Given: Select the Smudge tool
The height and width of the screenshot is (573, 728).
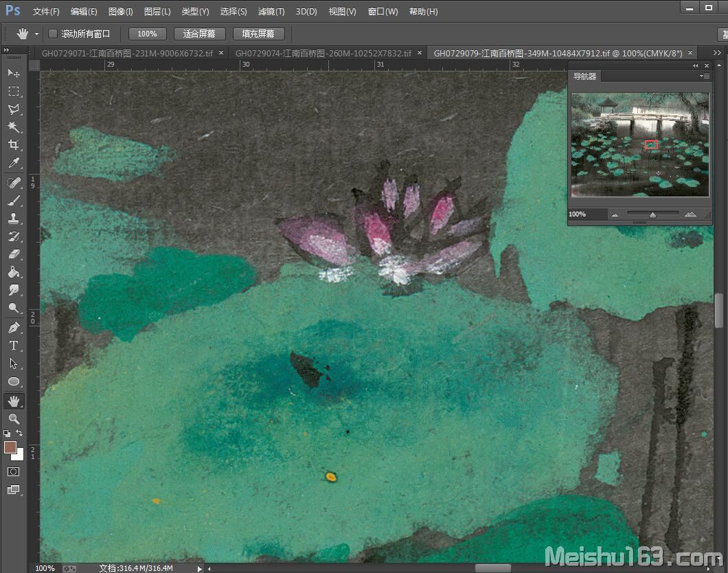Looking at the screenshot, I should 14,290.
